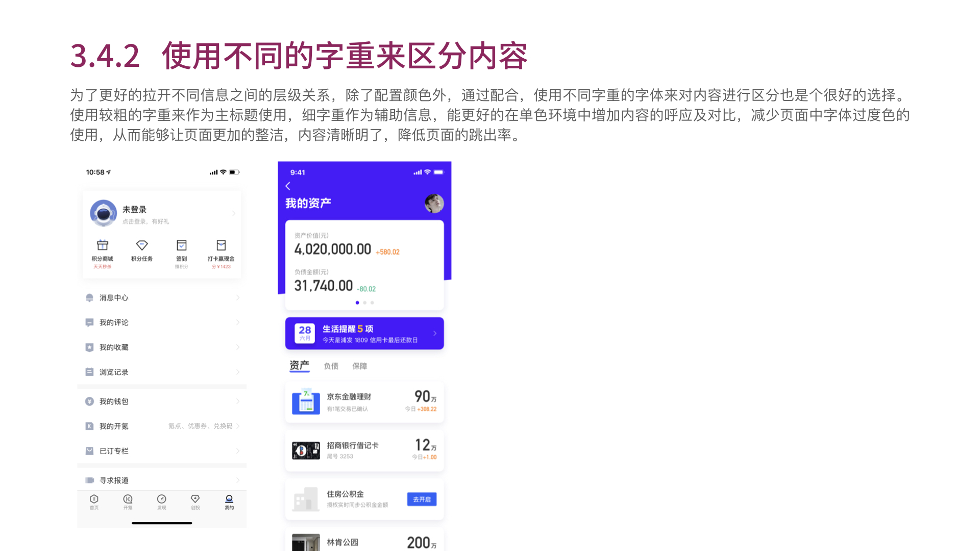980x551 pixels.
Task: Tap the 积分商城 gift icon
Action: (x=103, y=245)
